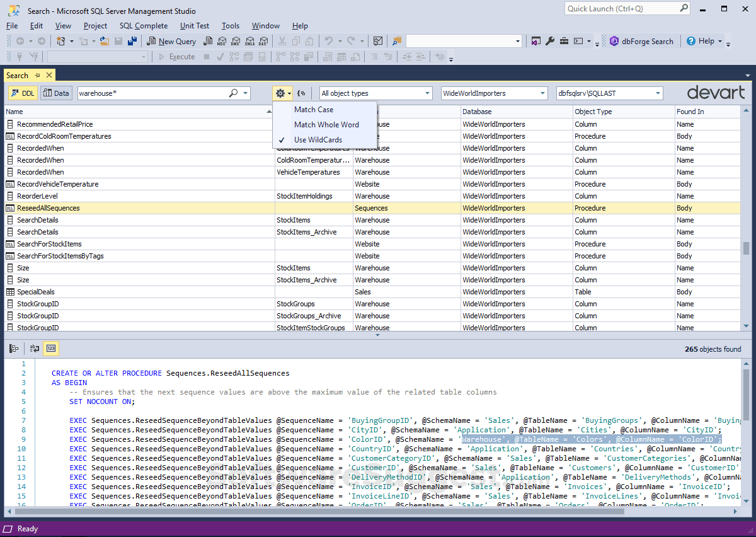Open Help via the Help toolbar button
This screenshot has width=756, height=537.
tap(704, 41)
